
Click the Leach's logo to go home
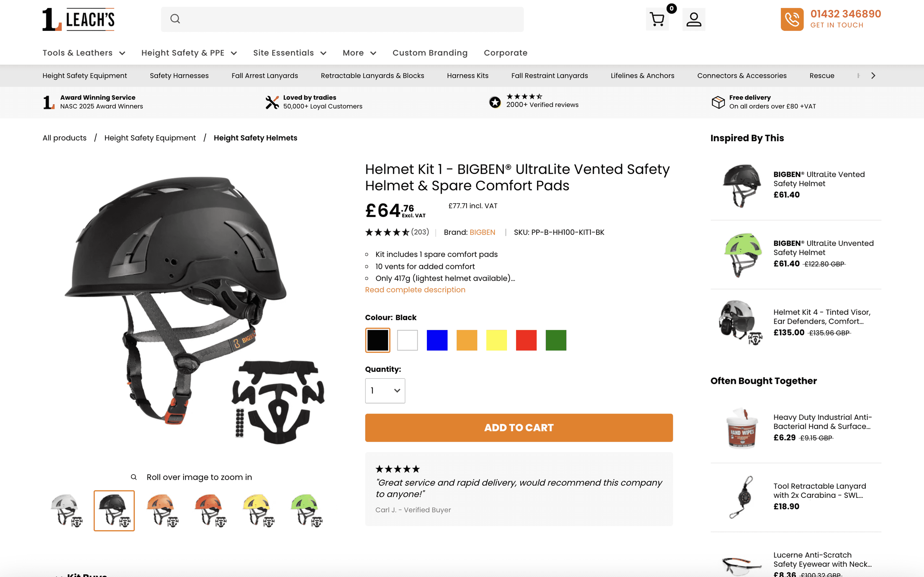pos(78,19)
